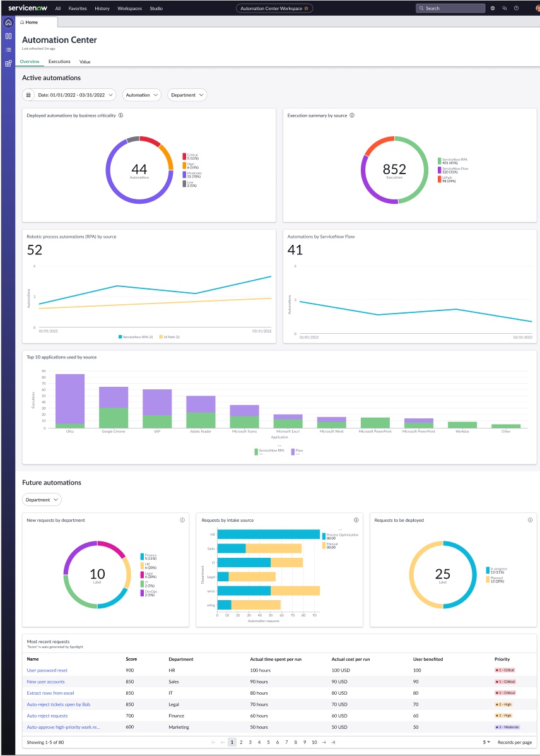Open the Home icon in left sidebar
The width and height of the screenshot is (540, 756).
[x=8, y=23]
